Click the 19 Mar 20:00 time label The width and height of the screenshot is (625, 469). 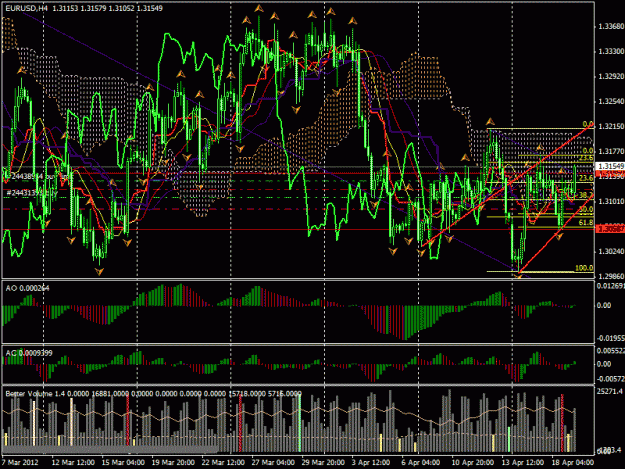click(173, 462)
